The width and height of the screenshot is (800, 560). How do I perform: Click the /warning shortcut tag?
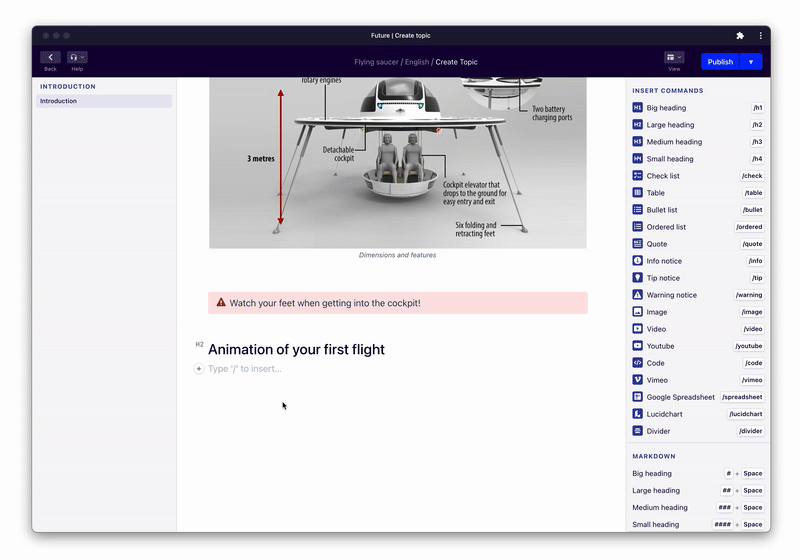(x=748, y=295)
